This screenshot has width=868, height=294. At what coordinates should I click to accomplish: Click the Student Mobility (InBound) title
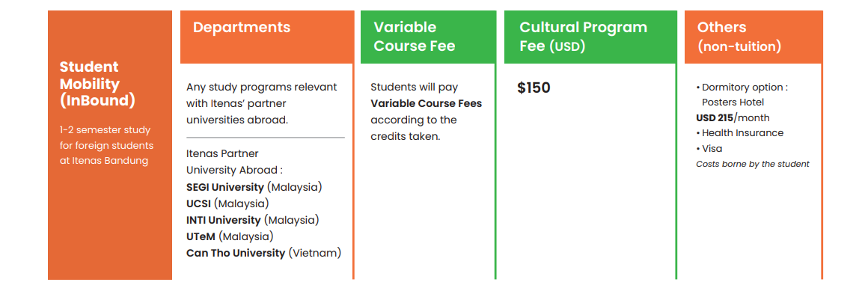click(97, 84)
